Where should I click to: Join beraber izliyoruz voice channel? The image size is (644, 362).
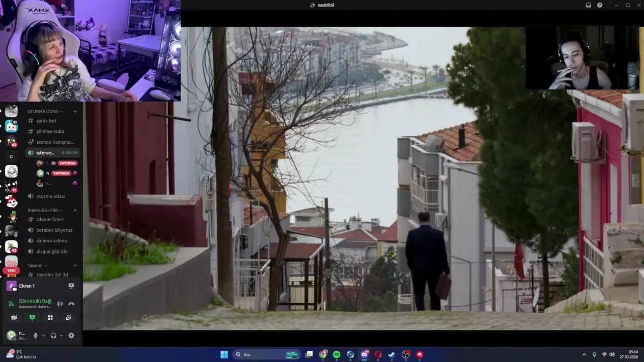coord(52,230)
